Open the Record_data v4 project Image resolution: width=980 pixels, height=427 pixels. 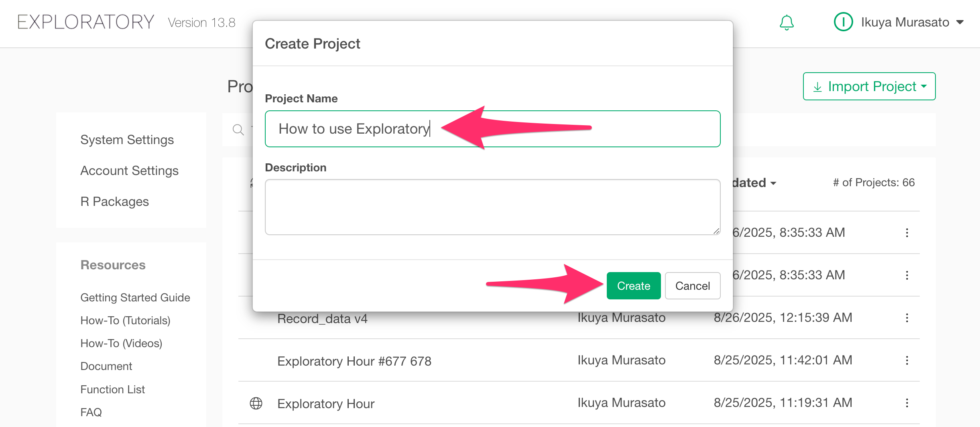point(322,319)
